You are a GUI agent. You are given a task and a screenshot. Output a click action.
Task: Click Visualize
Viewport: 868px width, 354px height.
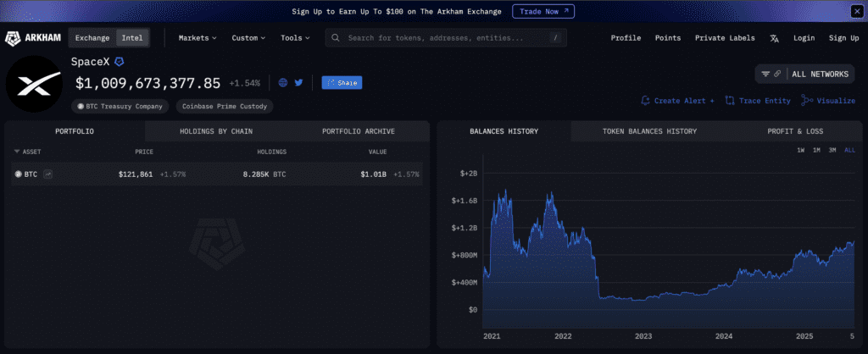828,101
